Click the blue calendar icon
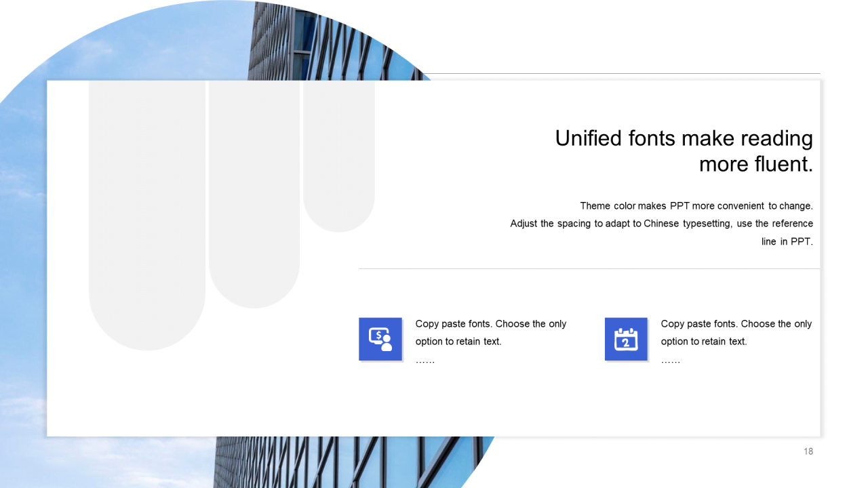Viewport: 868px width, 488px height. (x=626, y=339)
